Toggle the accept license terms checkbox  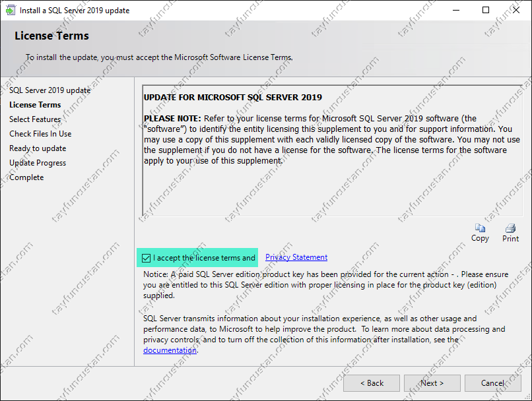(x=147, y=258)
